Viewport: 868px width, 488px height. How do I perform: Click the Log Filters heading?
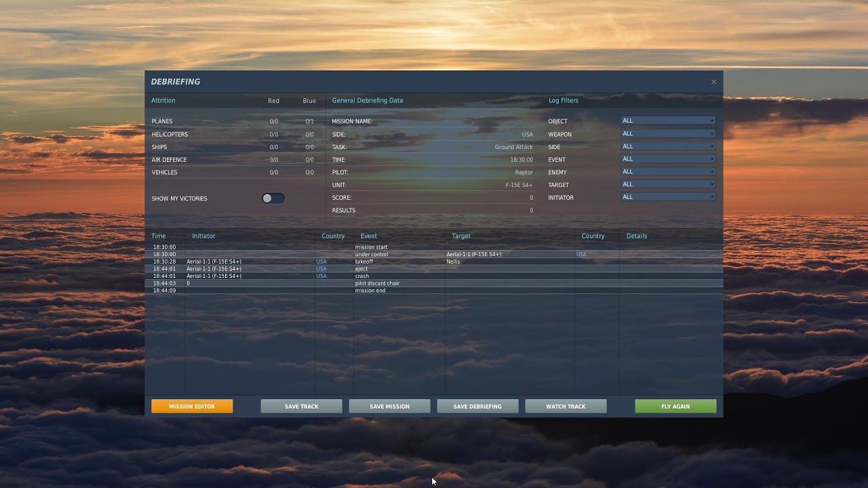(564, 100)
